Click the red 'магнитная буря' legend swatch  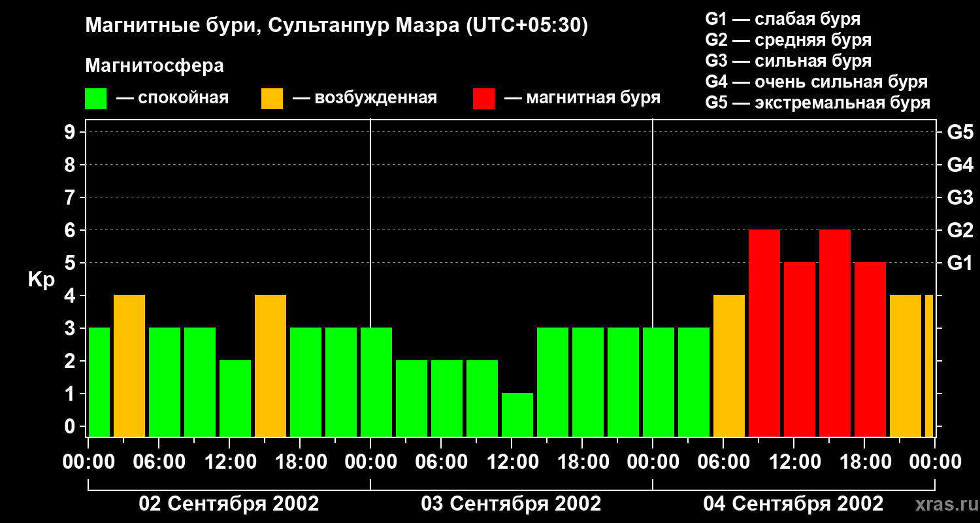[x=484, y=99]
